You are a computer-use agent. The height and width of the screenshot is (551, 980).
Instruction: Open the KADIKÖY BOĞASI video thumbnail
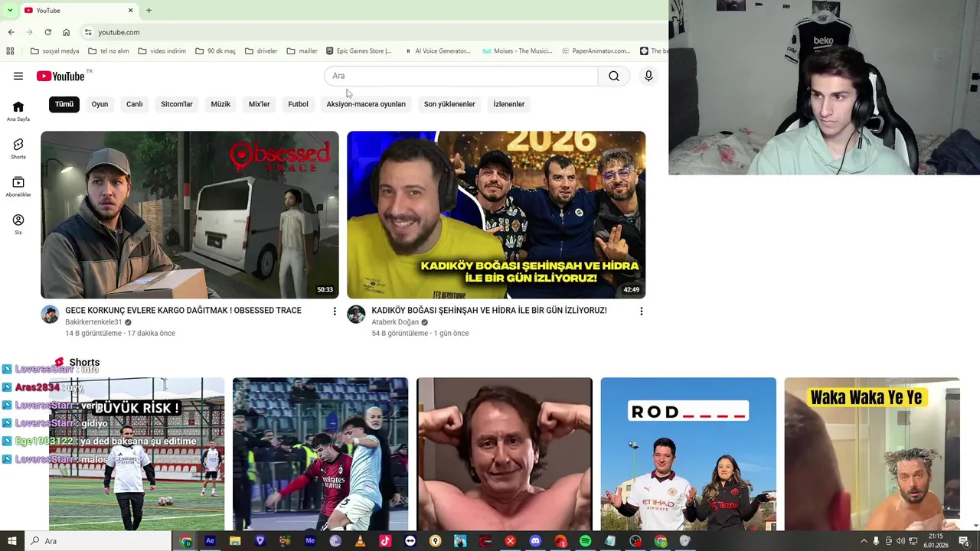(496, 214)
